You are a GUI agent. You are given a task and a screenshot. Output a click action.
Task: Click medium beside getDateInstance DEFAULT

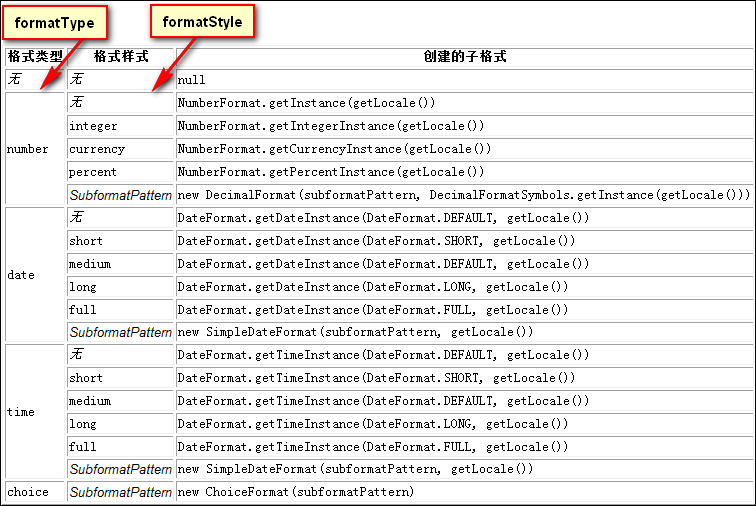[121, 264]
